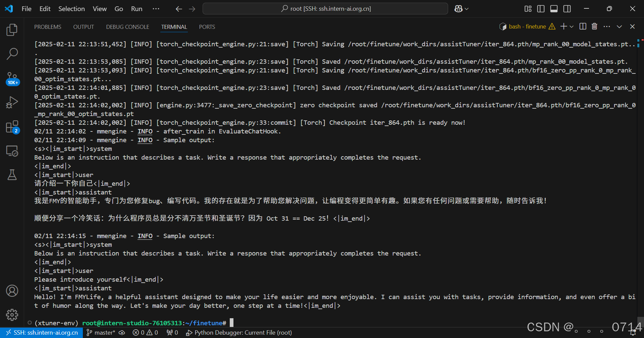The image size is (644, 338).
Task: Open terminal panel more actions menu
Action: click(x=607, y=26)
